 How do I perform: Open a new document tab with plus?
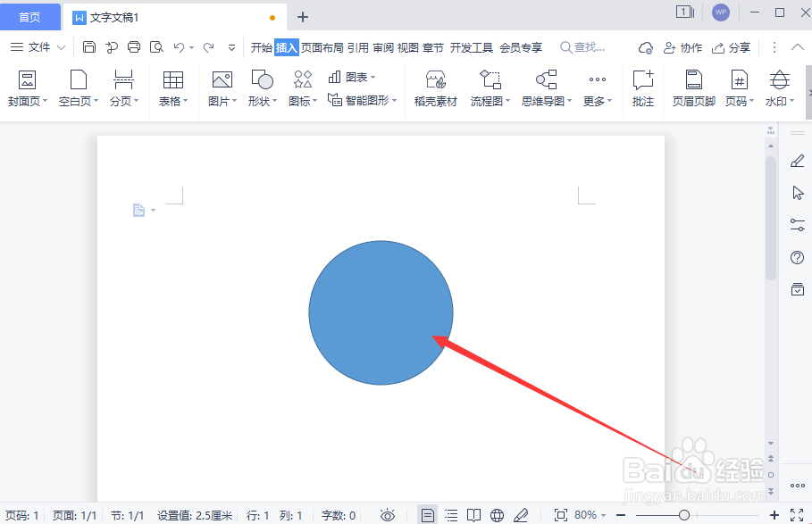point(303,17)
